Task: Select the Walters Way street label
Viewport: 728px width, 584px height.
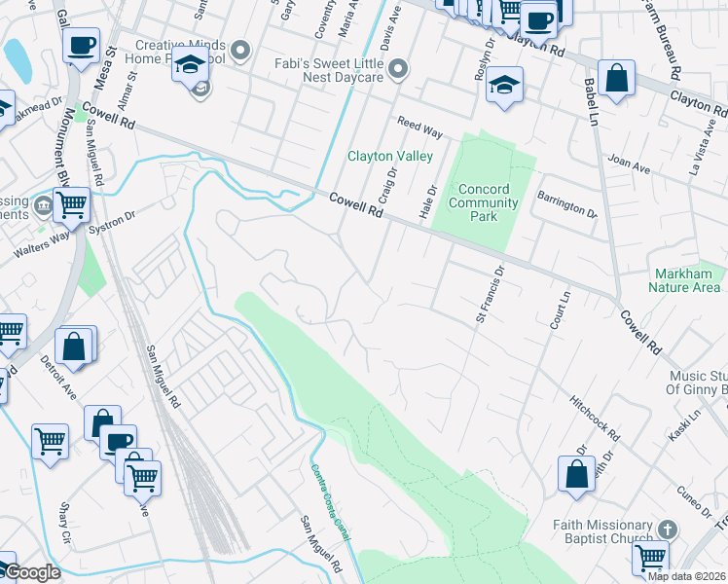Action: point(41,244)
